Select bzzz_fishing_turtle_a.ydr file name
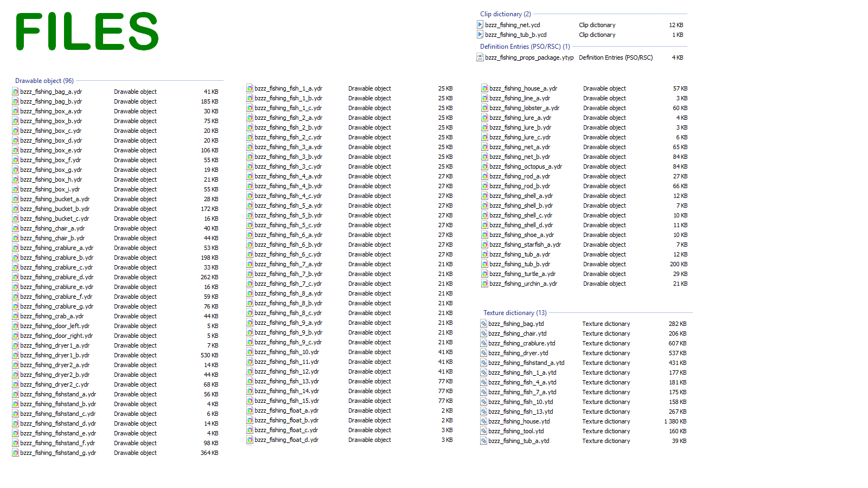Viewport: 868px width, 488px height. click(522, 274)
